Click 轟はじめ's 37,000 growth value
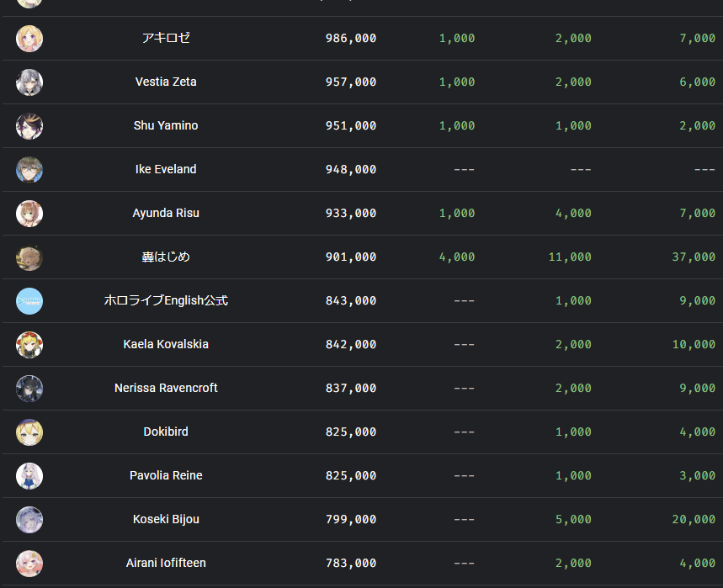Image resolution: width=723 pixels, height=588 pixels. click(694, 257)
